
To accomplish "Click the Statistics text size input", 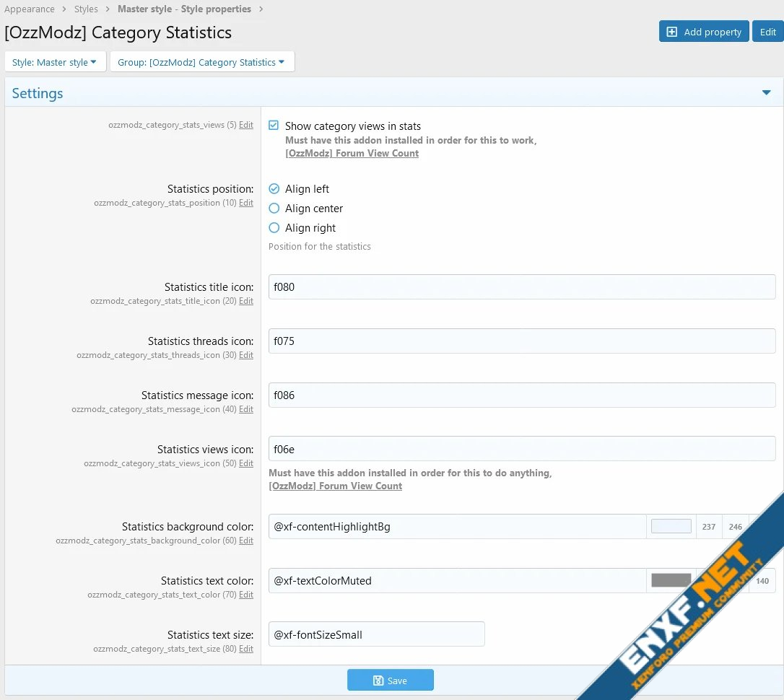I will pyautogui.click(x=376, y=634).
